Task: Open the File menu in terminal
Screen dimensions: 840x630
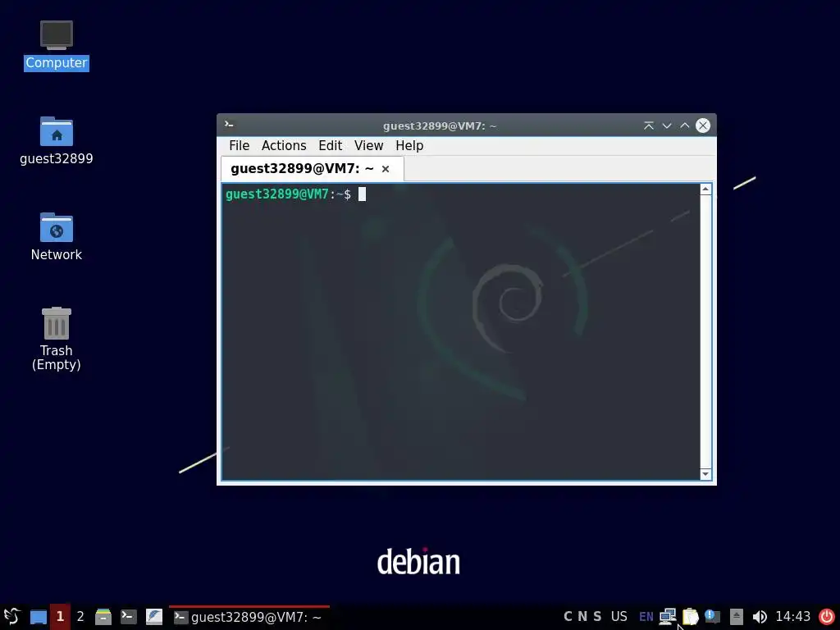Action: click(x=239, y=146)
